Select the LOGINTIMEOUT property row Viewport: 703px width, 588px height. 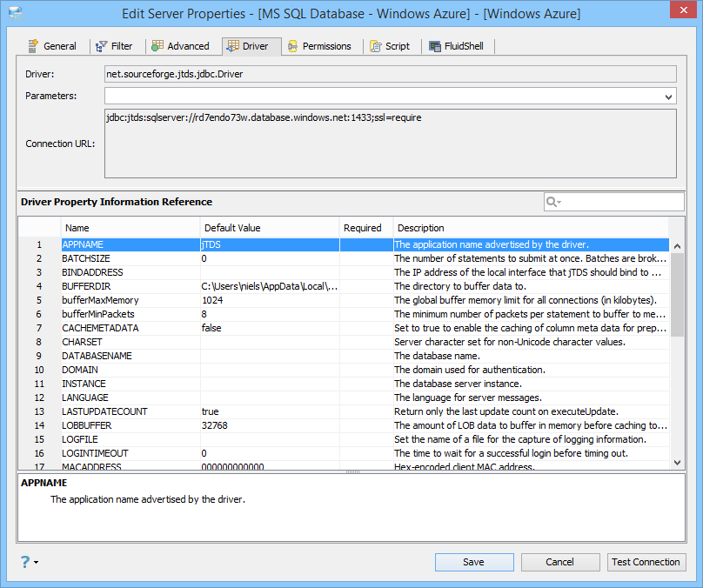coord(344,453)
